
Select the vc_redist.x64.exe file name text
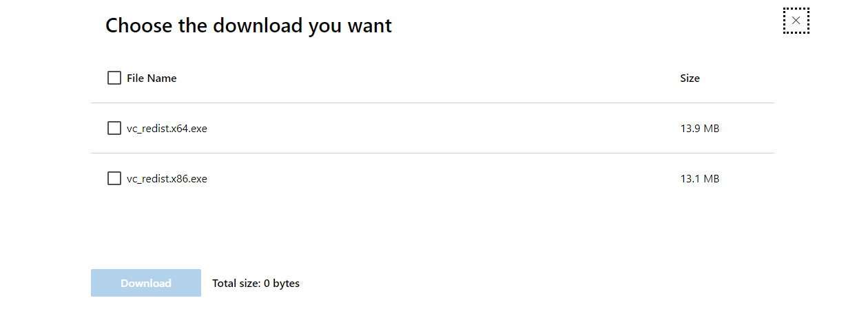(x=167, y=129)
